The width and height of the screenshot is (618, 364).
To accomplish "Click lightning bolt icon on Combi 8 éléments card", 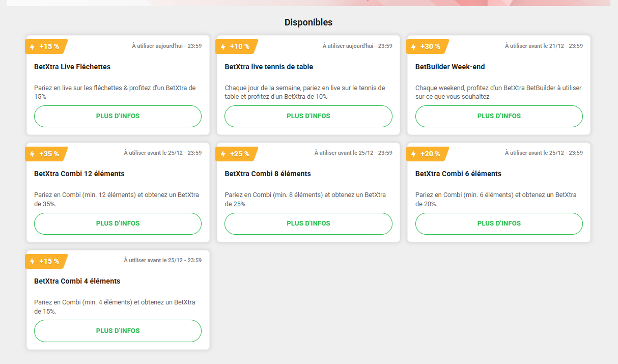I will point(223,154).
